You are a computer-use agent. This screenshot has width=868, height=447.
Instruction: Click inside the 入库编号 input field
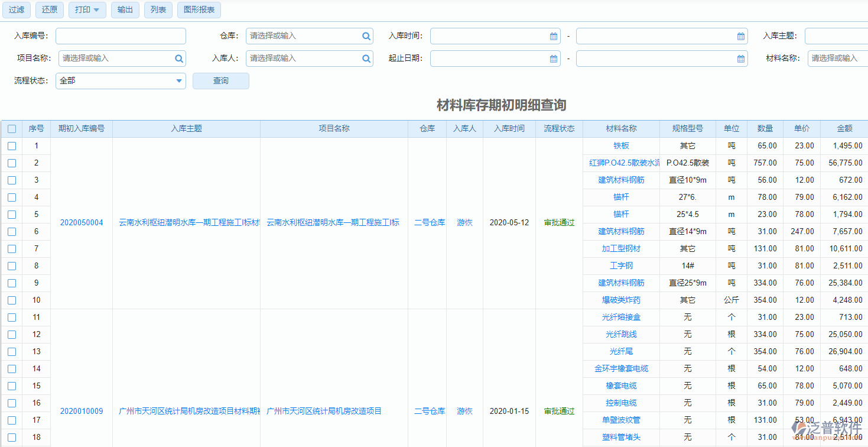tap(120, 35)
